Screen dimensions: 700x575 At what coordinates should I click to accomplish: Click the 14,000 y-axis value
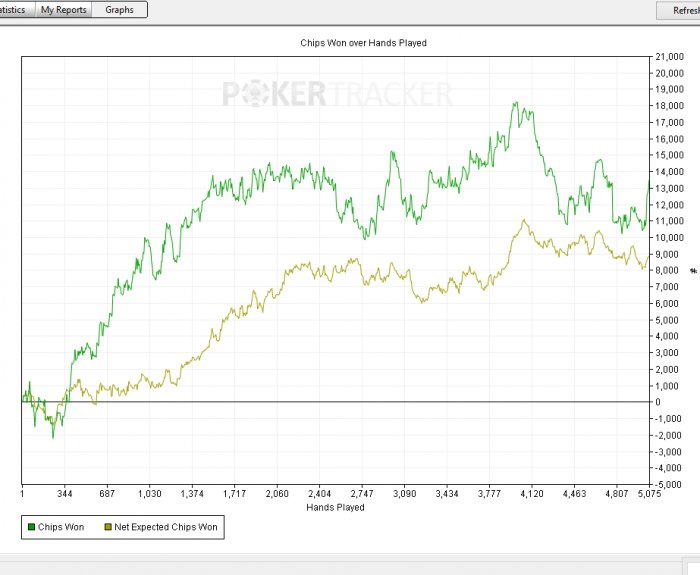pos(669,172)
